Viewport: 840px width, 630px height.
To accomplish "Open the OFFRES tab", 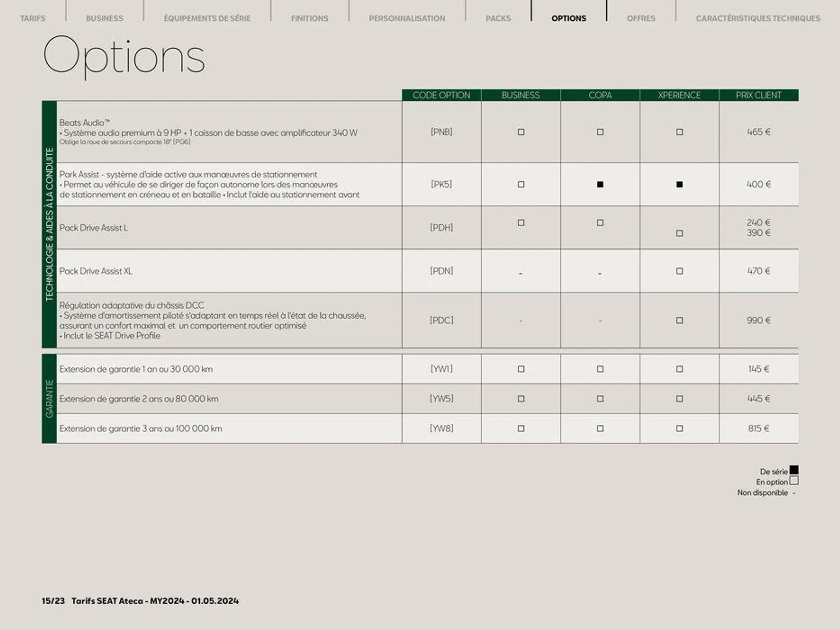I will click(641, 18).
